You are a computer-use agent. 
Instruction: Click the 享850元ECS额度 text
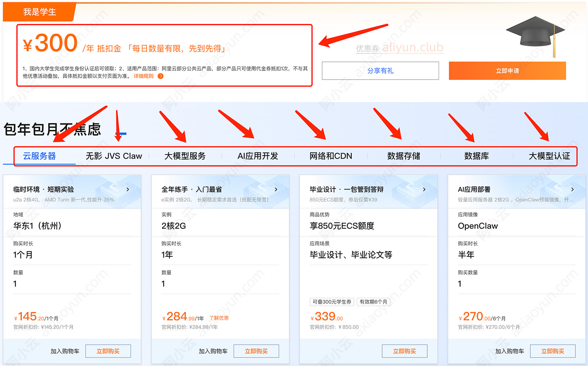click(342, 226)
